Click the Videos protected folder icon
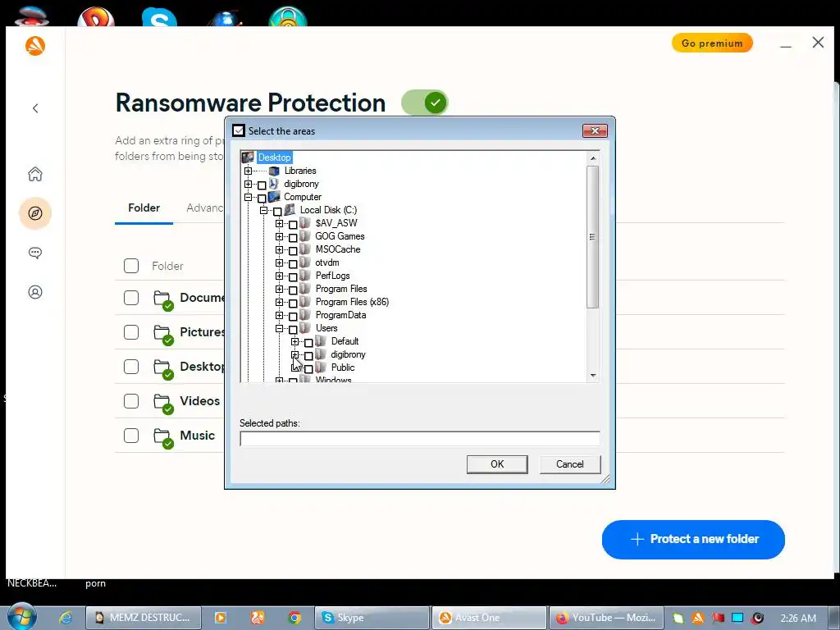This screenshot has width=840, height=630. coord(163,403)
